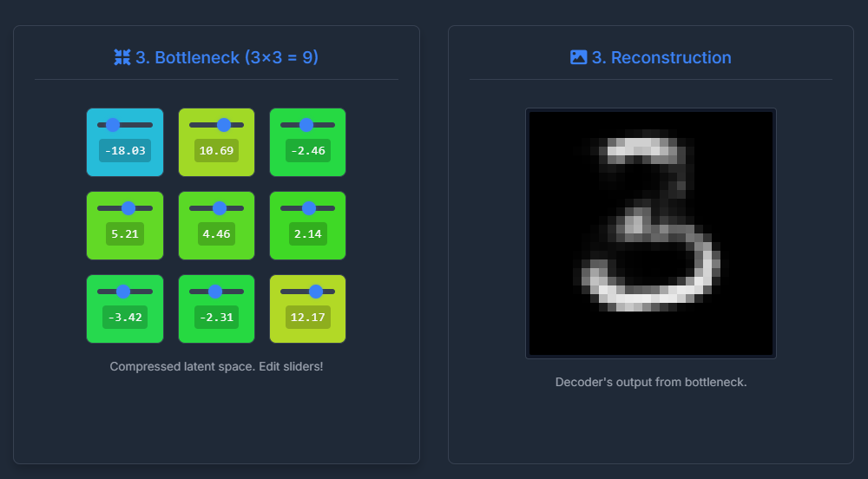Click the slider handle above value 10.69
868x479 pixels.
pyautogui.click(x=224, y=125)
